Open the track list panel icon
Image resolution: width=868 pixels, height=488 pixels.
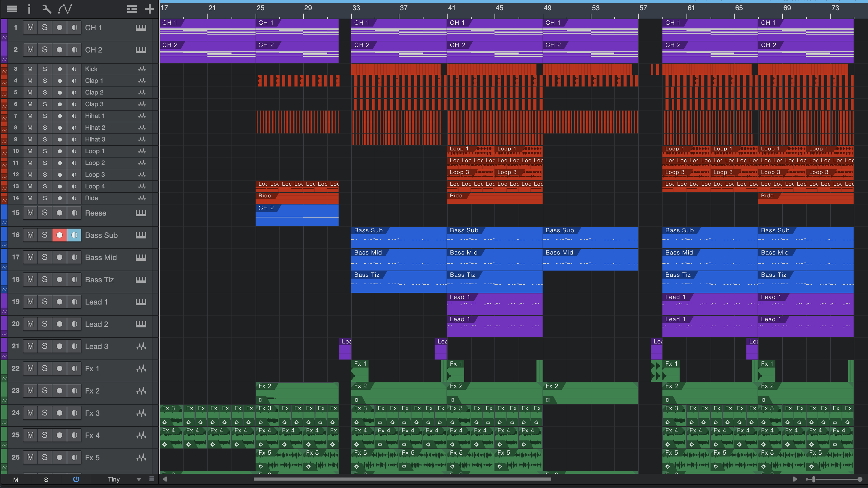[12, 9]
